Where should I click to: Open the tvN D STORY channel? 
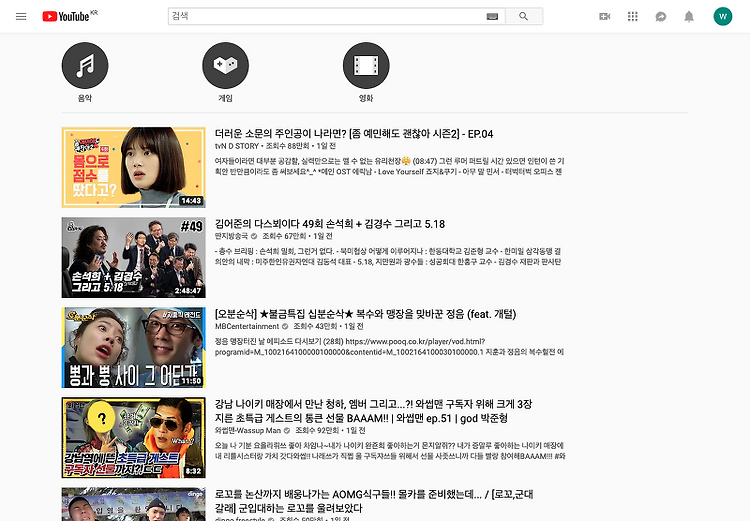tap(237, 146)
